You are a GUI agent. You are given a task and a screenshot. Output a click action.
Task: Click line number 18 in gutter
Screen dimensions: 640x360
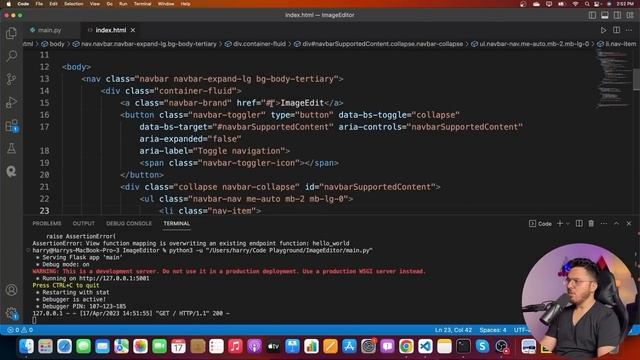tap(44, 151)
